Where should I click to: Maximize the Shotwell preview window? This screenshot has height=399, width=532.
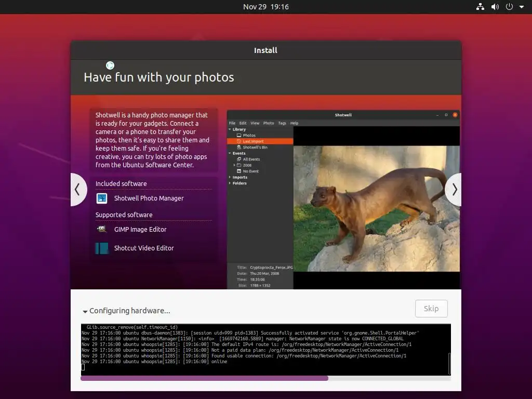[x=446, y=115]
